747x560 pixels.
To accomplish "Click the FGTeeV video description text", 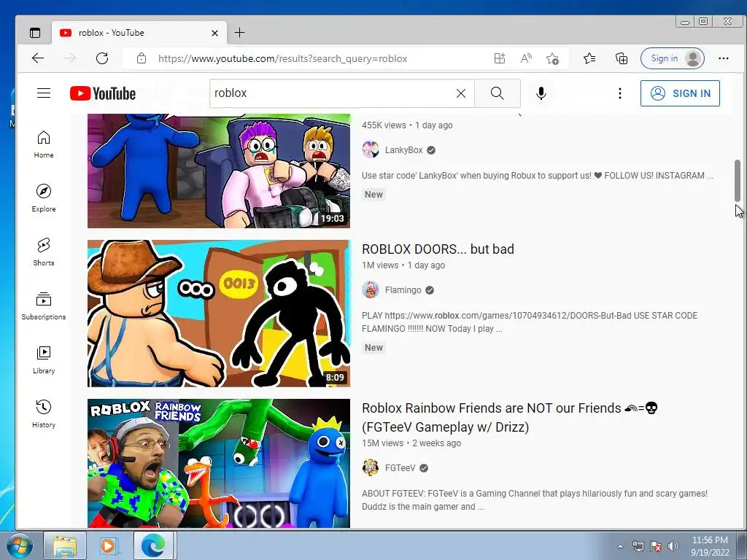I will (x=535, y=500).
